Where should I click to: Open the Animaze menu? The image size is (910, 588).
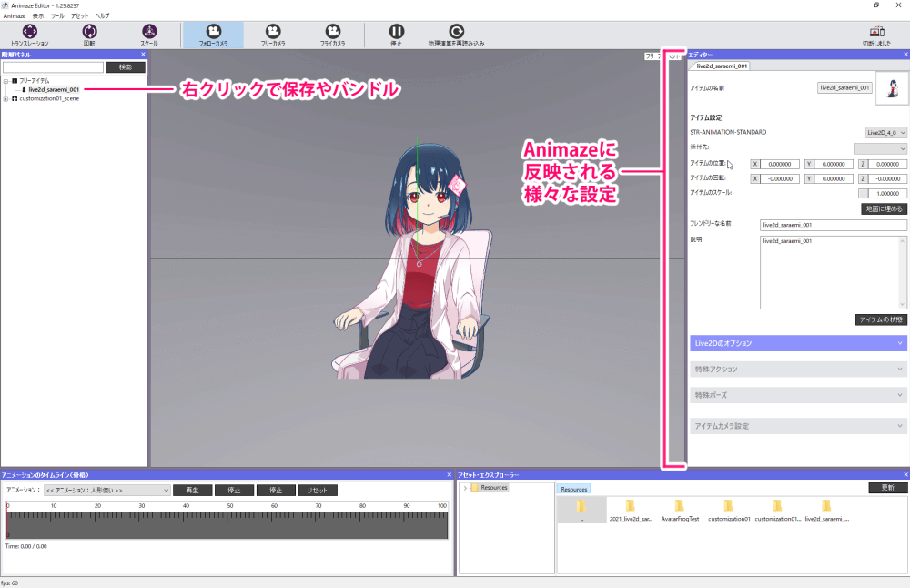pyautogui.click(x=15, y=15)
